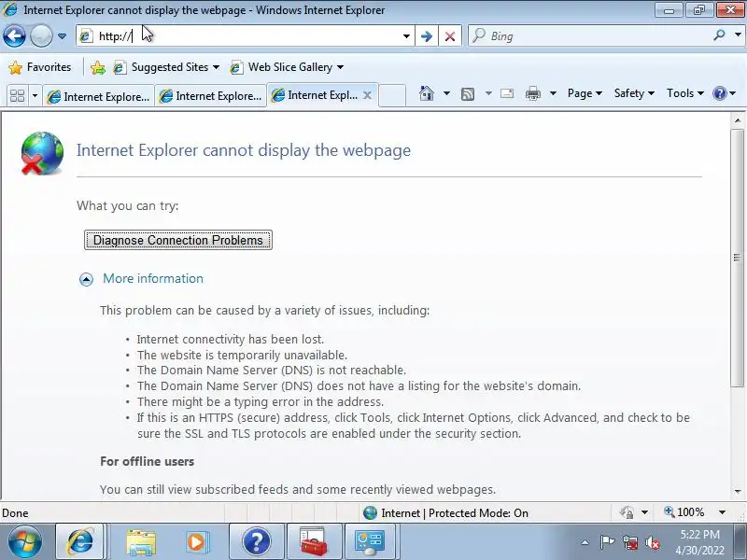This screenshot has width=747, height=560.
Task: Click the Help and Support taskbar icon
Action: tap(256, 541)
